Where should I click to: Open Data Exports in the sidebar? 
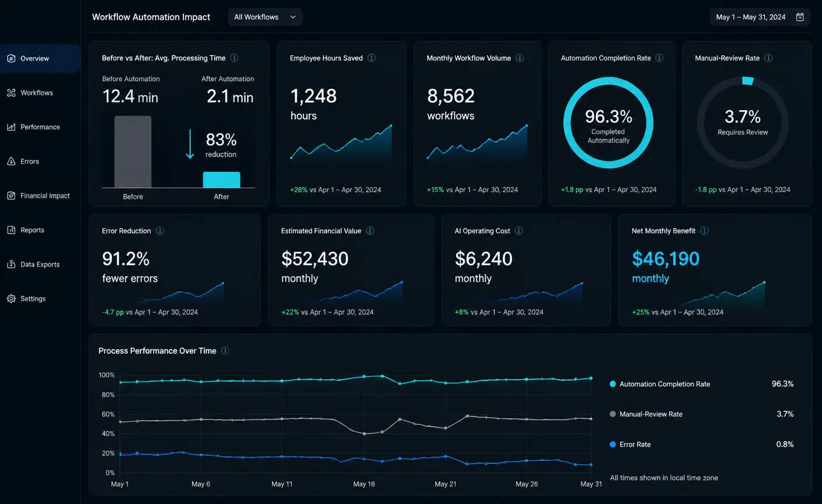[40, 264]
